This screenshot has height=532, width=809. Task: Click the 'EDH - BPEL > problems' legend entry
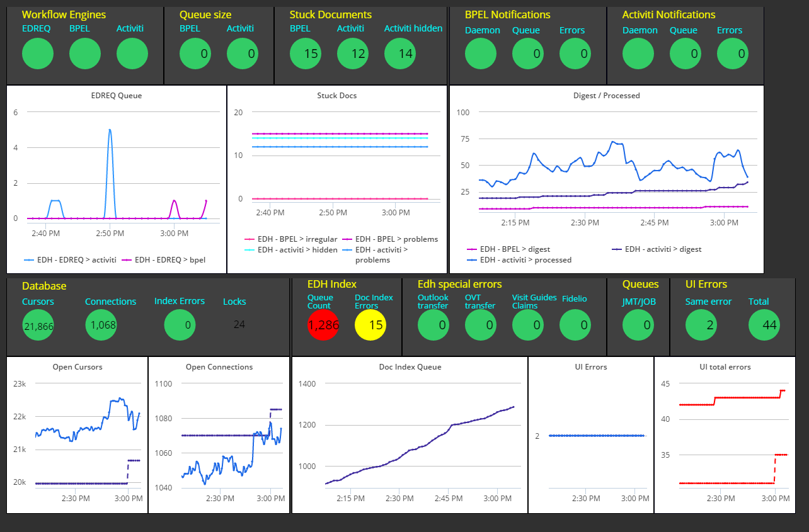(389, 239)
